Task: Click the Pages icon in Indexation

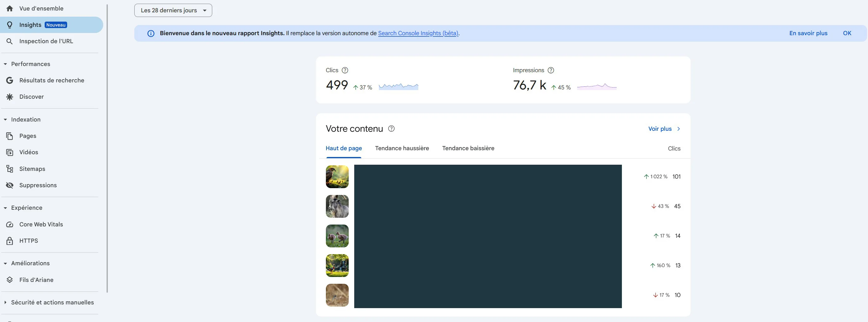Action: coord(10,136)
